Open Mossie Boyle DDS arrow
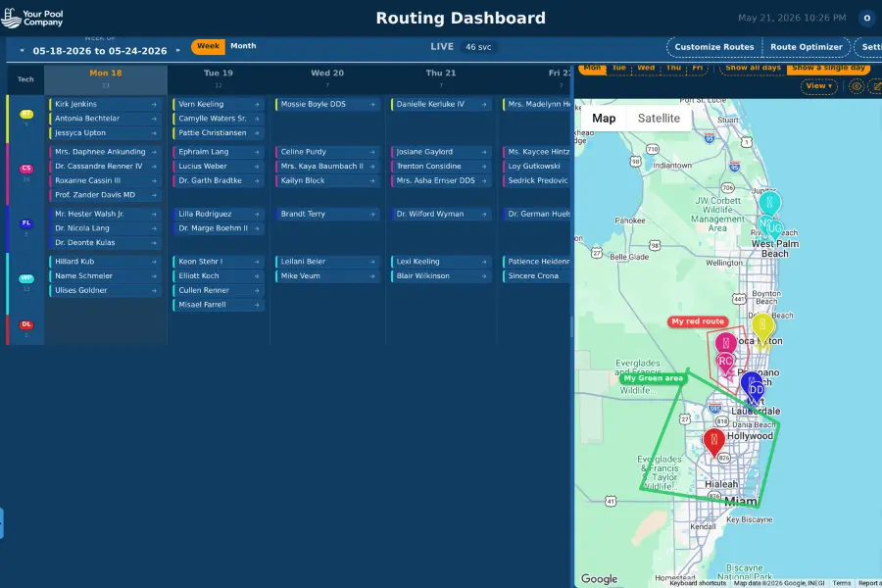The width and height of the screenshot is (882, 588). coord(372,104)
